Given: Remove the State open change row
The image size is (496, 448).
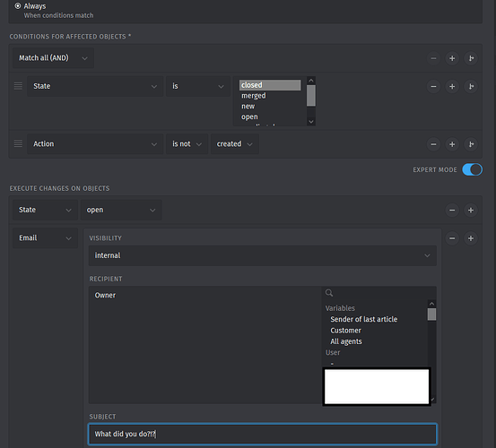Looking at the screenshot, I should click(x=452, y=210).
